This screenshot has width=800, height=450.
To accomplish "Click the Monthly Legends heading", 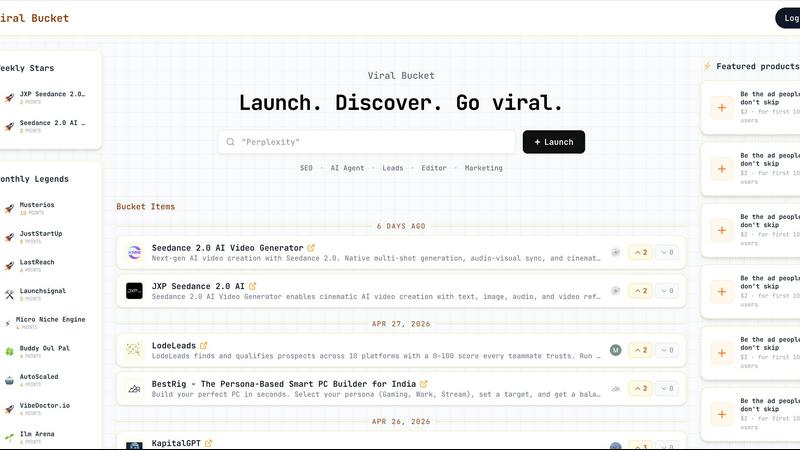I will (x=34, y=179).
